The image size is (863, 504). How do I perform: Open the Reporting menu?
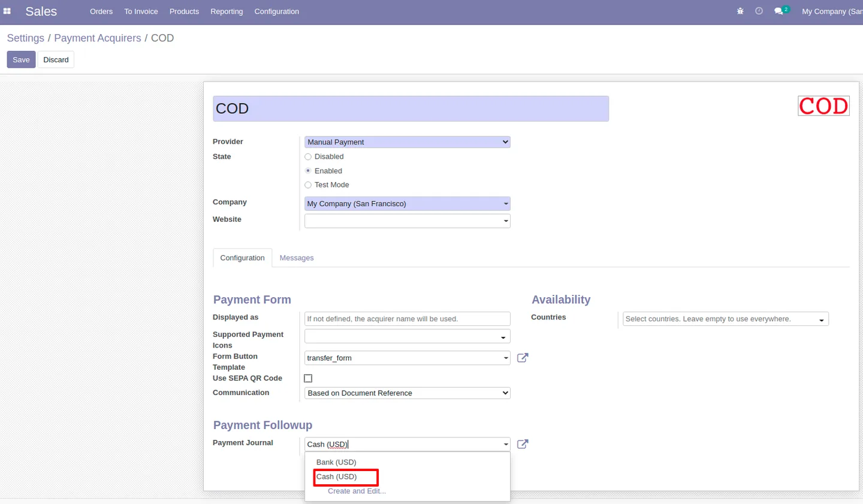coord(227,11)
